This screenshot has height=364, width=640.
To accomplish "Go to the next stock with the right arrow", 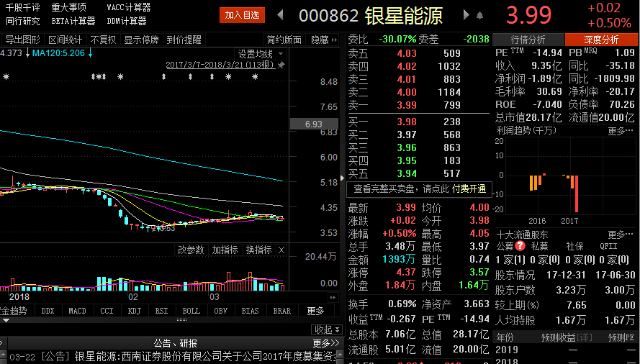I will [466, 15].
